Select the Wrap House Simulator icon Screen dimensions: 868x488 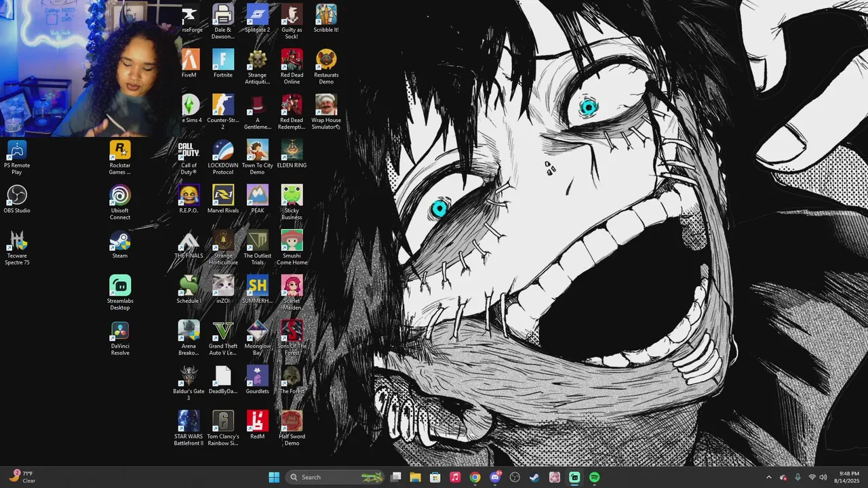pyautogui.click(x=326, y=112)
